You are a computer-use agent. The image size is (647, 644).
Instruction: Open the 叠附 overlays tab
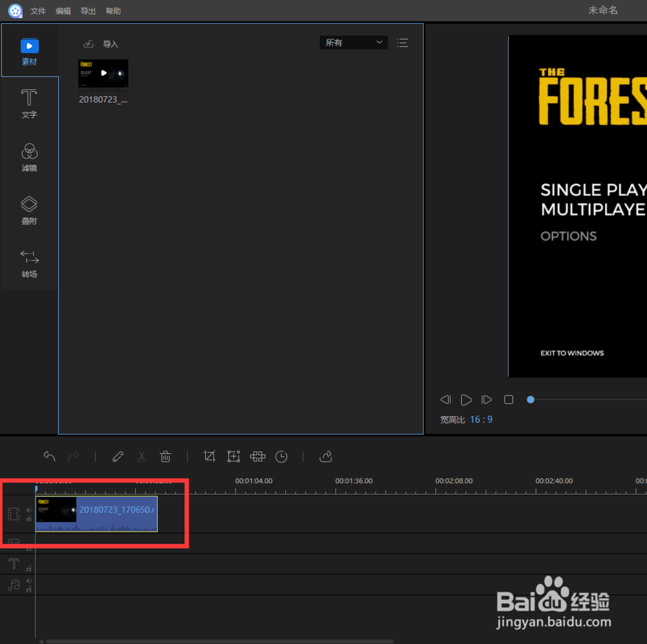[x=29, y=210]
